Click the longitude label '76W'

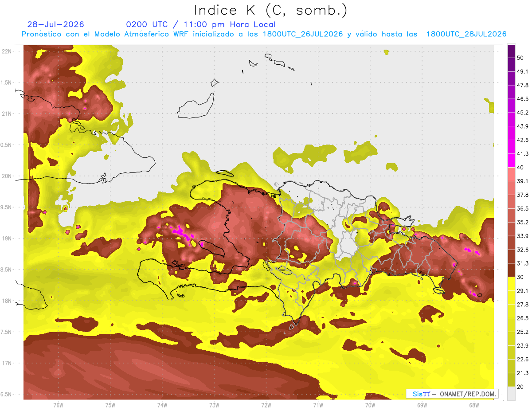pos(58,405)
